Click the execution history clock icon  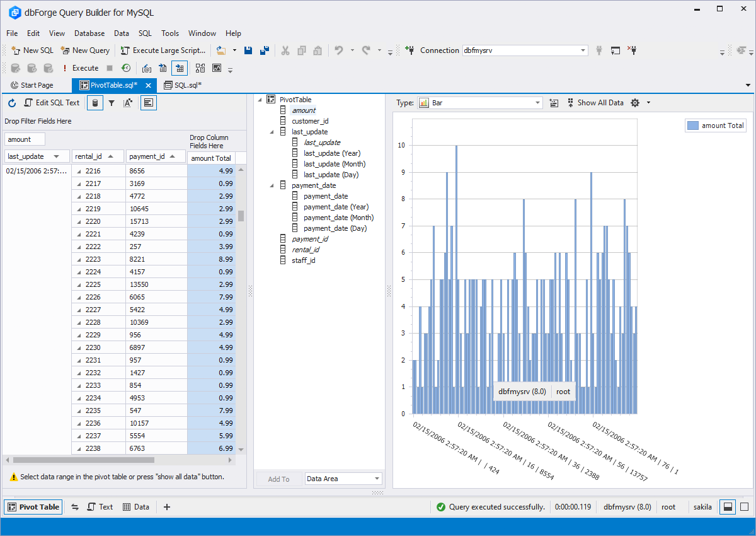click(126, 68)
